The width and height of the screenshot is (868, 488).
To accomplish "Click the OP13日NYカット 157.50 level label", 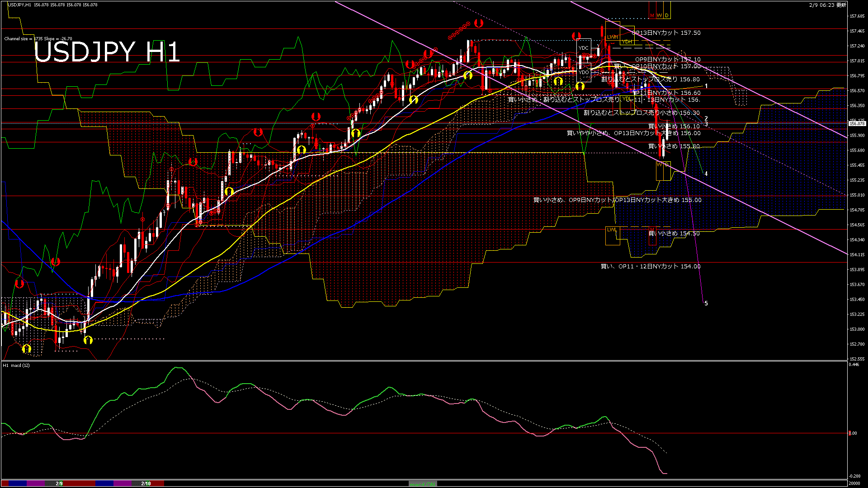I will tap(666, 33).
